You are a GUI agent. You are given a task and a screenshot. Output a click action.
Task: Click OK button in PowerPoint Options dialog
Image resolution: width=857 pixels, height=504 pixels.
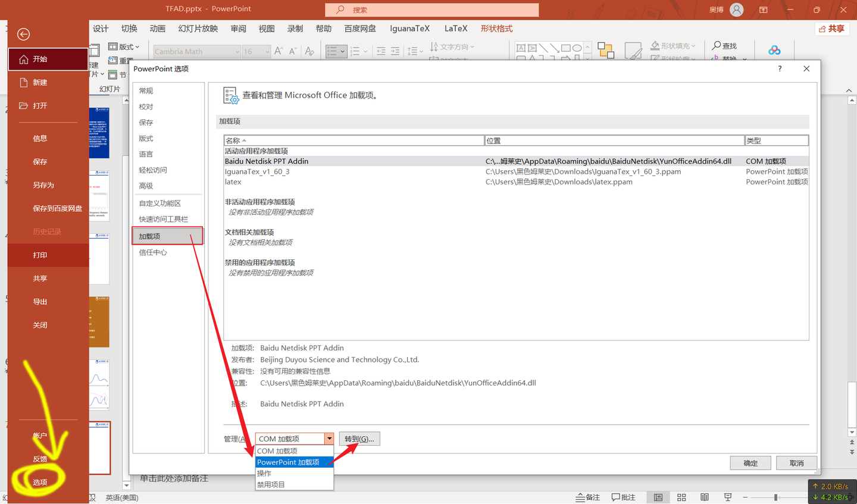750,463
